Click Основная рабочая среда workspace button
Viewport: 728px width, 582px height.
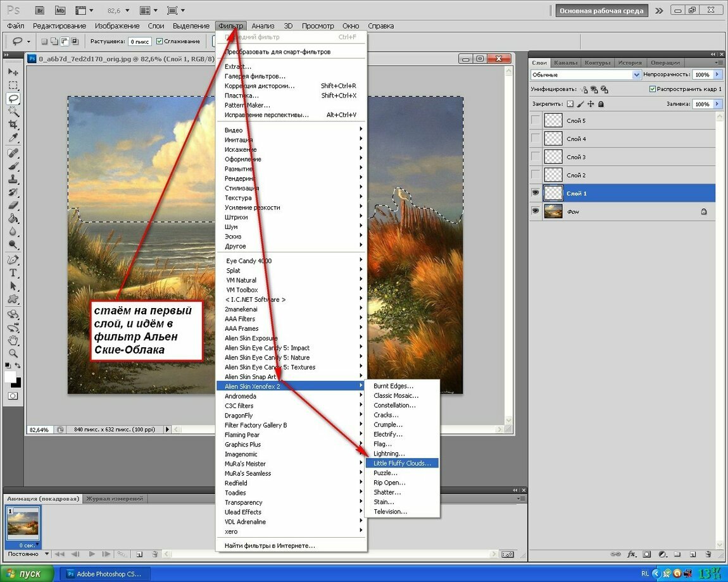(601, 11)
